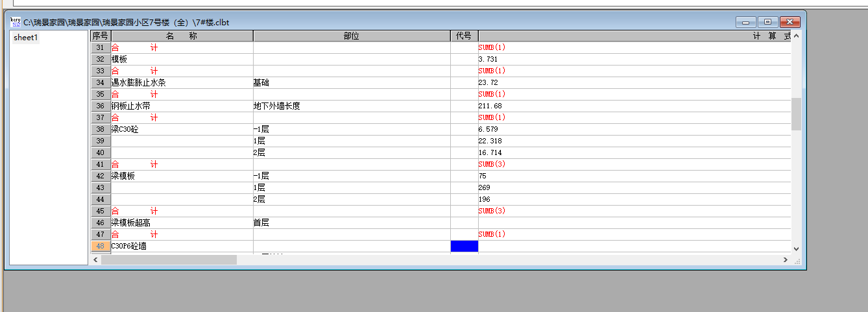Click the horizontal scrollbar left arrow
This screenshot has width=868, height=312.
click(95, 259)
